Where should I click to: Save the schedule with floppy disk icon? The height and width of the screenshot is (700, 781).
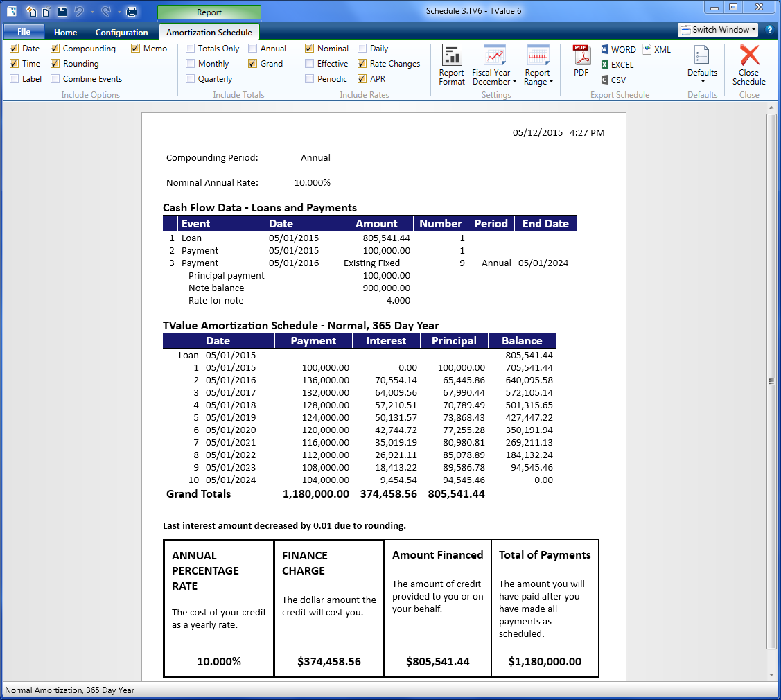pyautogui.click(x=62, y=12)
